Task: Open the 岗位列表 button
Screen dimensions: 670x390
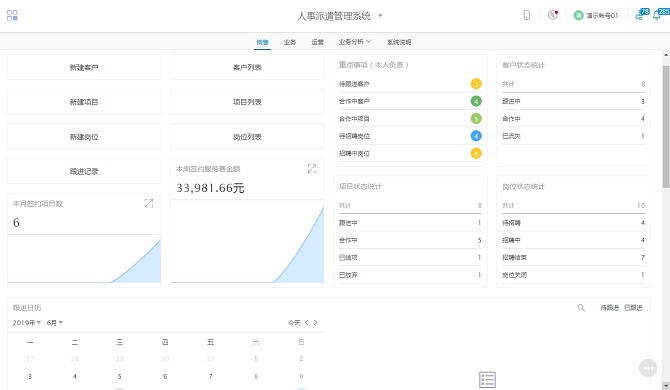Action: point(247,137)
